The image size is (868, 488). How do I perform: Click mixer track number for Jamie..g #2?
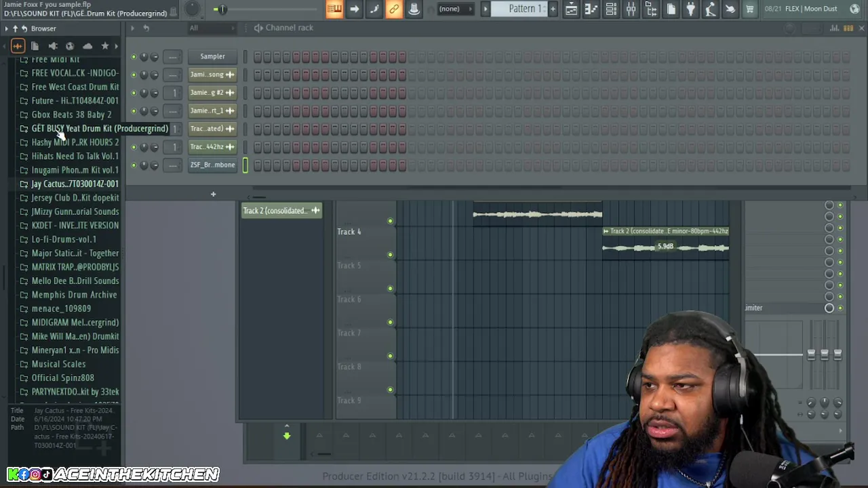pyautogui.click(x=174, y=93)
